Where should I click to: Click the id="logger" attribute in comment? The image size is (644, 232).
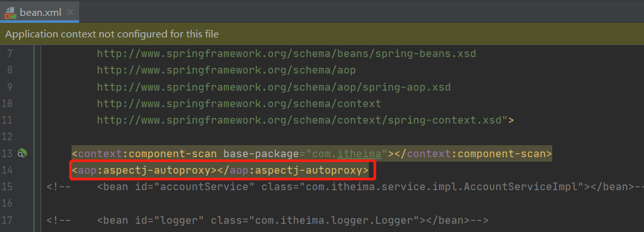point(170,221)
